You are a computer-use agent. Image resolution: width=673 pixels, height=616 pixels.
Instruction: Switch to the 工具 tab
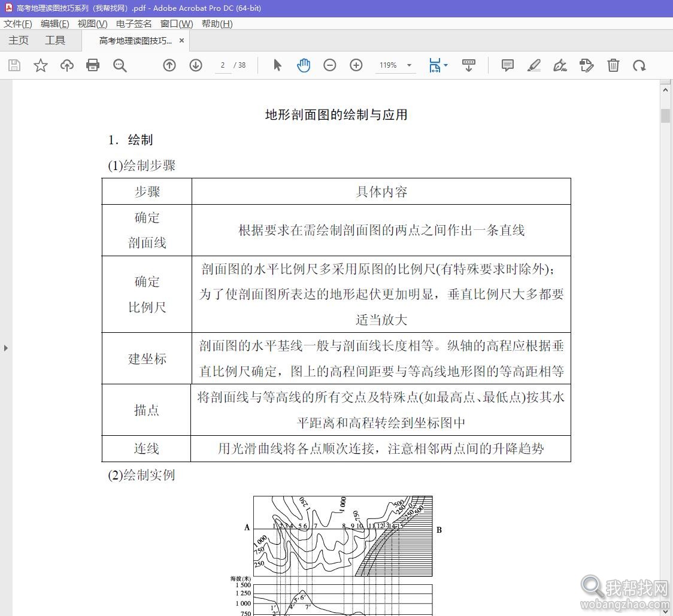point(55,40)
